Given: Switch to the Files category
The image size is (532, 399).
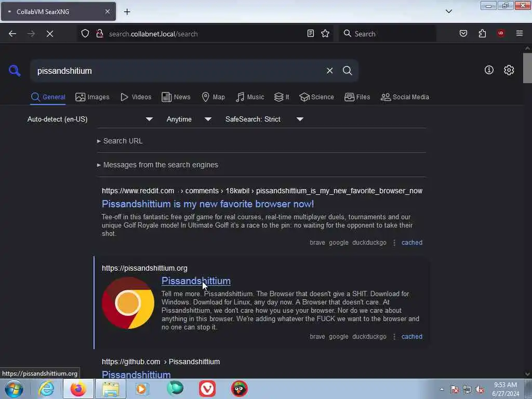Looking at the screenshot, I should click(357, 97).
